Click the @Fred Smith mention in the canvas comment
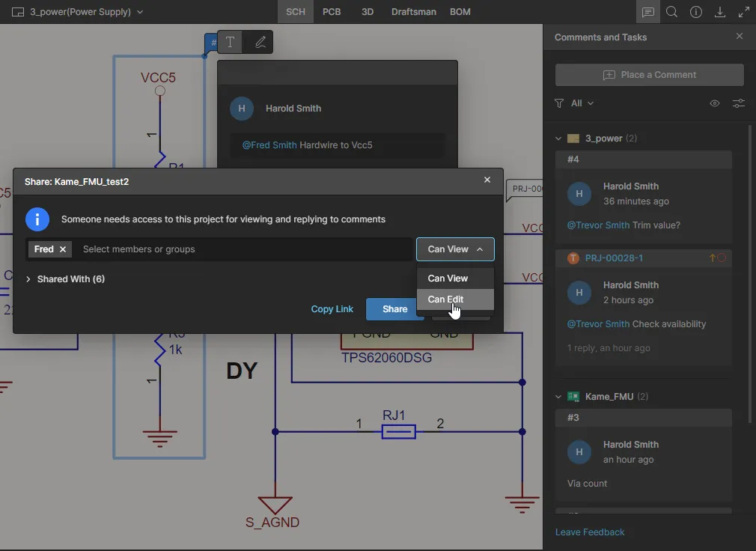 click(269, 145)
